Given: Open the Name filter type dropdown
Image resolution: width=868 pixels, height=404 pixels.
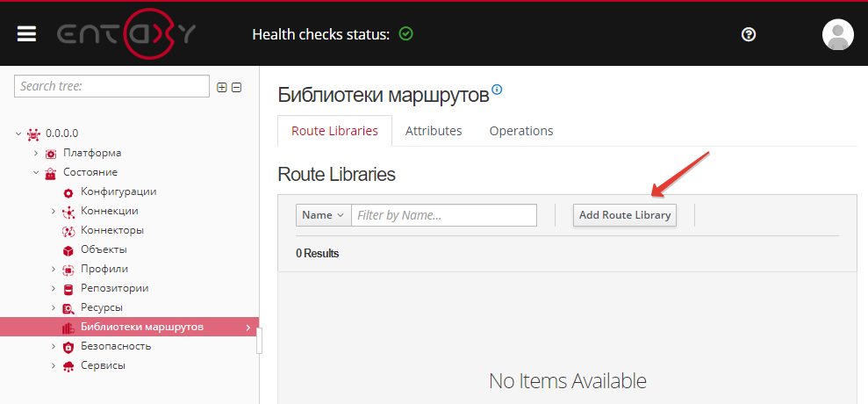Looking at the screenshot, I should [324, 215].
